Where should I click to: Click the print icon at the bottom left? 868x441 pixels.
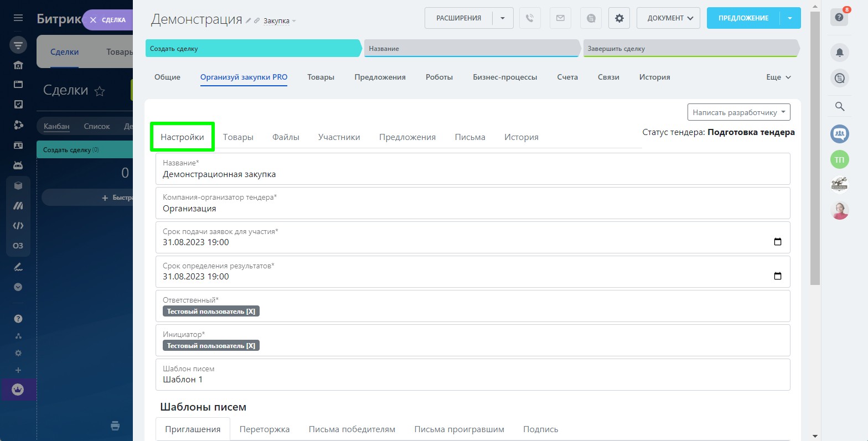[x=115, y=426]
